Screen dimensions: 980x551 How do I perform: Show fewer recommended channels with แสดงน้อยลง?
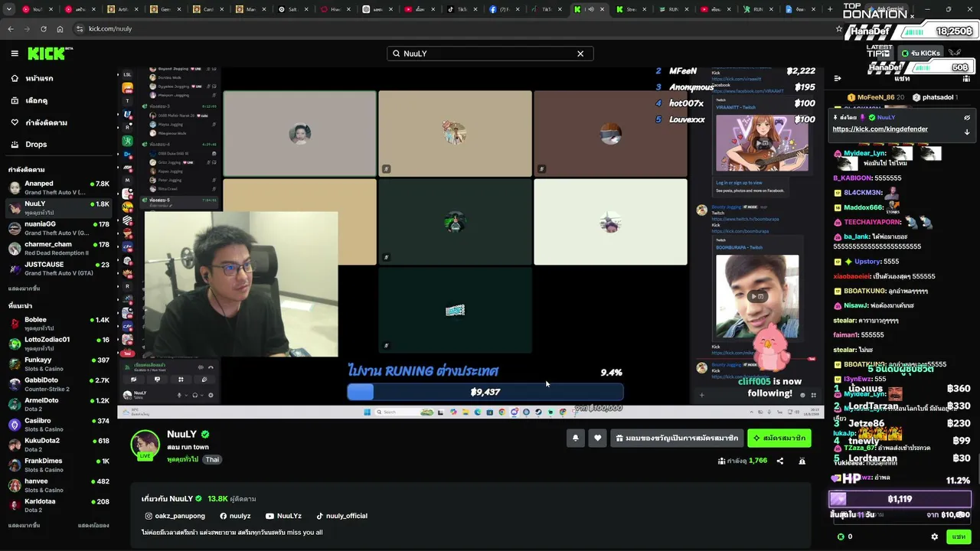(93, 526)
